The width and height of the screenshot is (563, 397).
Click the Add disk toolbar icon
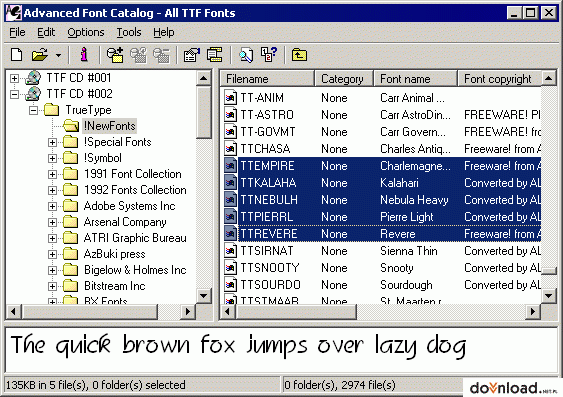click(x=115, y=55)
